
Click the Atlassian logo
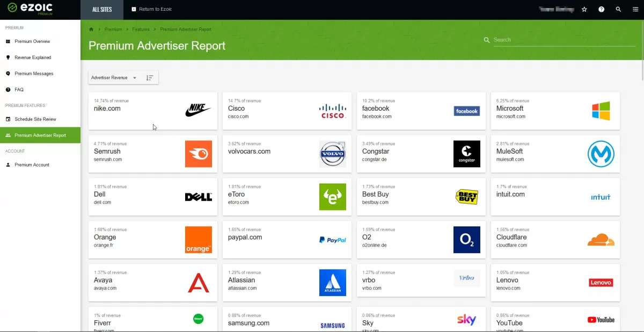pyautogui.click(x=333, y=283)
